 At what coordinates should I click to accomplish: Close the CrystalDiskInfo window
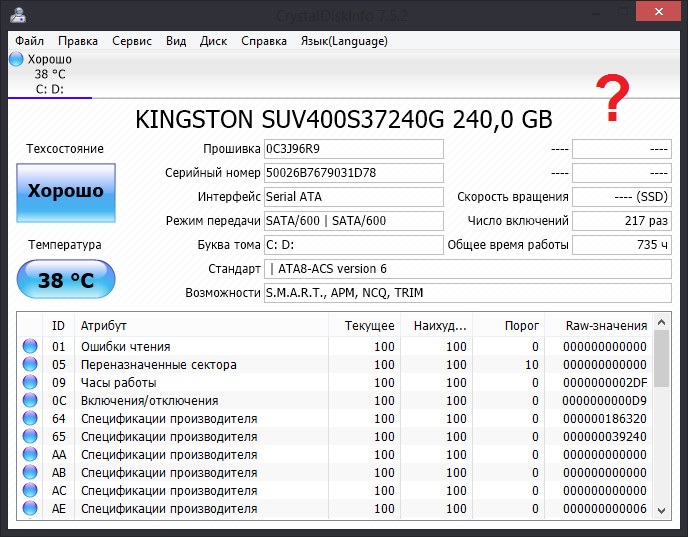659,11
